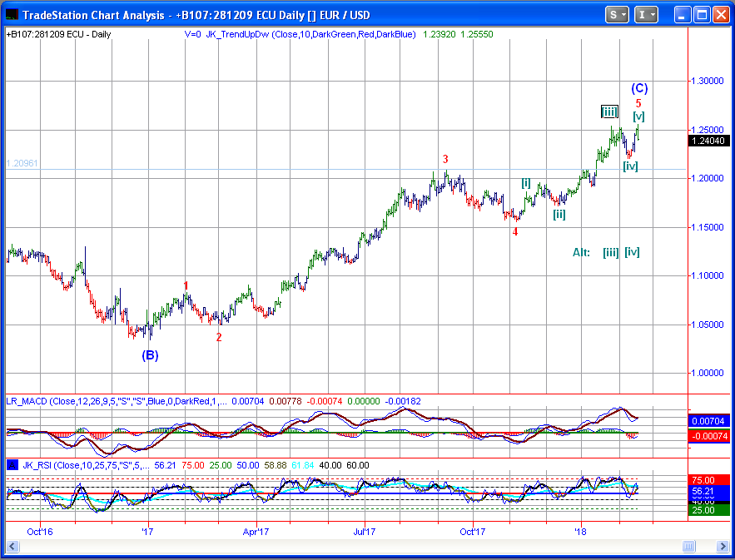This screenshot has width=735, height=560.
Task: Click the RSI 25.00 level tag
Action: coord(708,510)
